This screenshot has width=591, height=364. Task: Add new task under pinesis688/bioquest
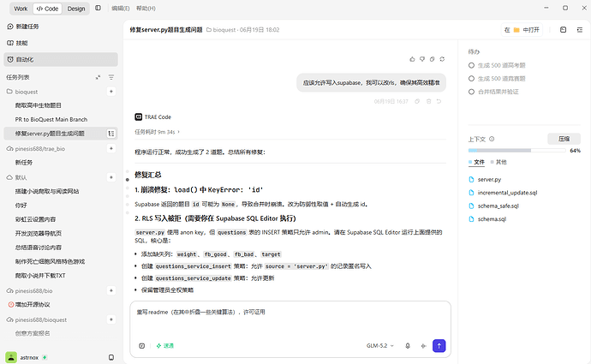pos(111,319)
